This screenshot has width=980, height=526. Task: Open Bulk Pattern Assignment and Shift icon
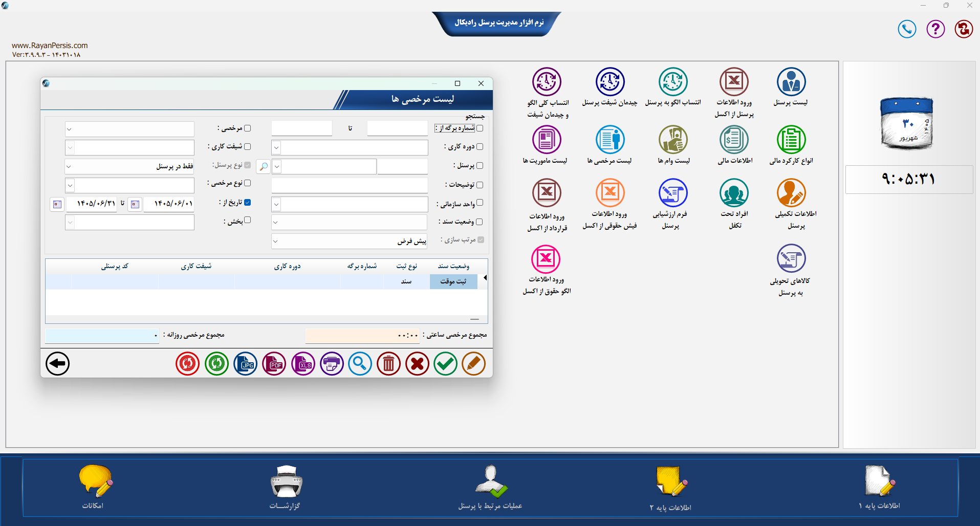[547, 82]
